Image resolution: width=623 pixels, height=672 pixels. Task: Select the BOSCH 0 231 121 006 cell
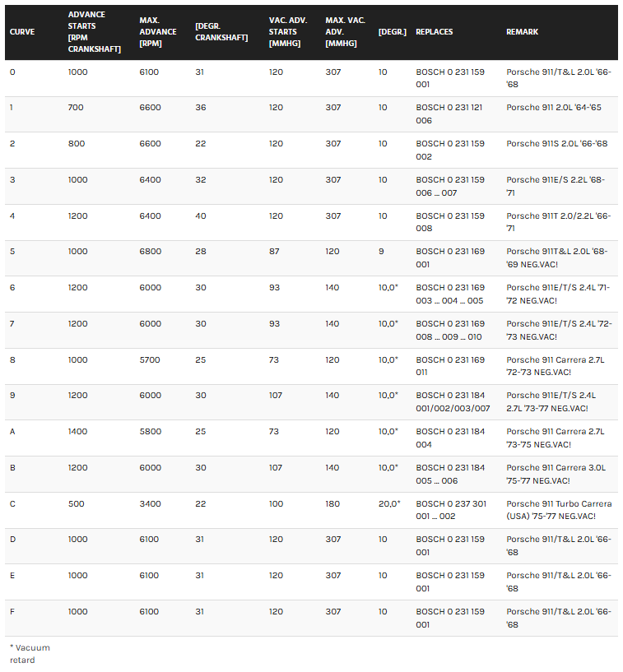pos(450,114)
